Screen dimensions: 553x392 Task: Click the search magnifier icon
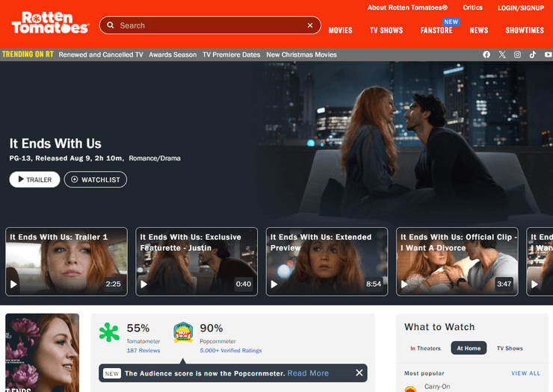pos(111,25)
